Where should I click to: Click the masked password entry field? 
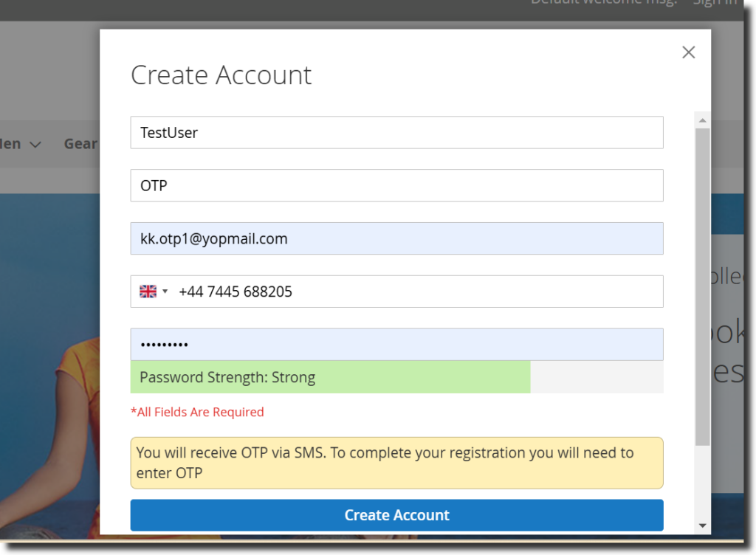pyautogui.click(x=396, y=344)
